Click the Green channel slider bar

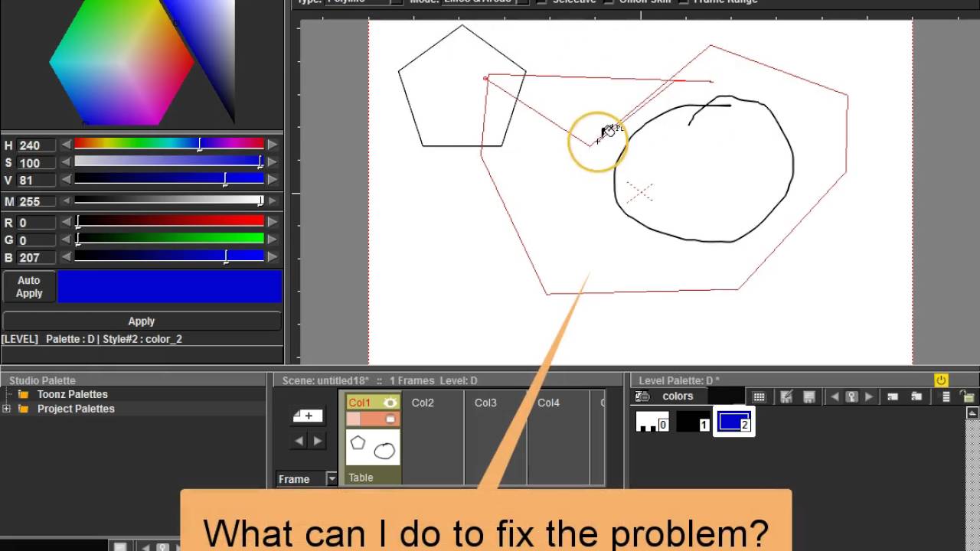[x=169, y=240]
